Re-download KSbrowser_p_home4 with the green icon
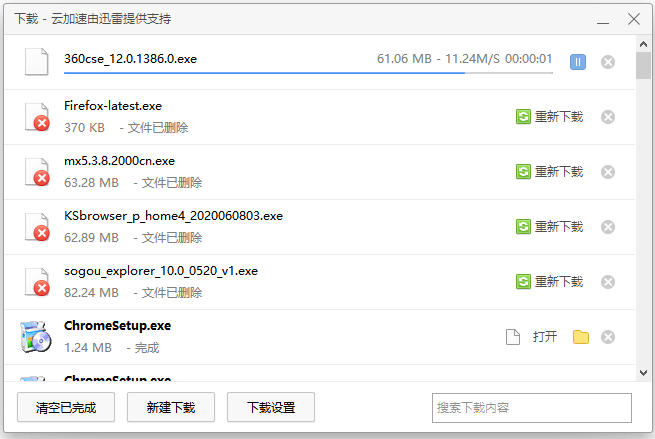This screenshot has height=439, width=655. pos(523,227)
